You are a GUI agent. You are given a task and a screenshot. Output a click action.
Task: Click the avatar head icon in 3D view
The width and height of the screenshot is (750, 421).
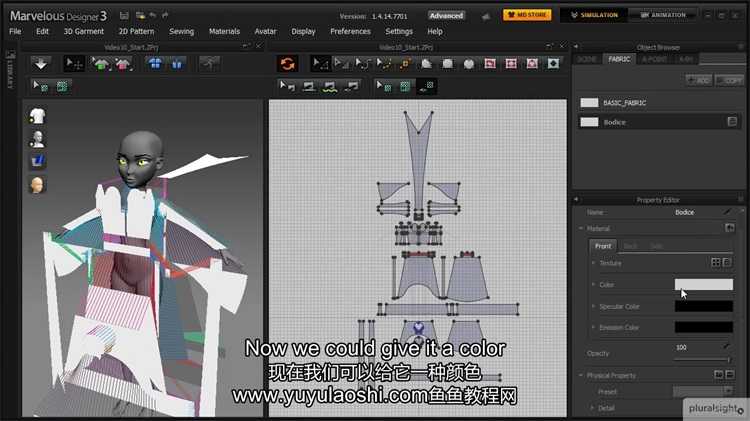click(x=37, y=185)
